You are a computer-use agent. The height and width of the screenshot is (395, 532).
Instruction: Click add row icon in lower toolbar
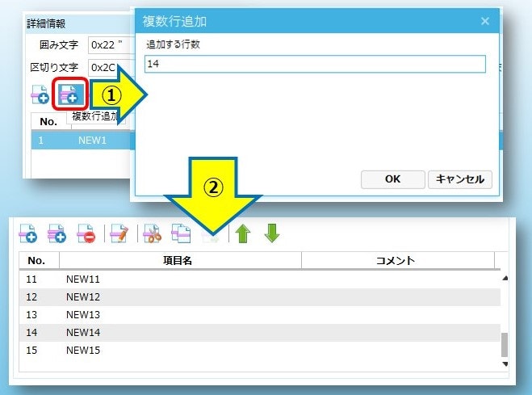(x=28, y=233)
